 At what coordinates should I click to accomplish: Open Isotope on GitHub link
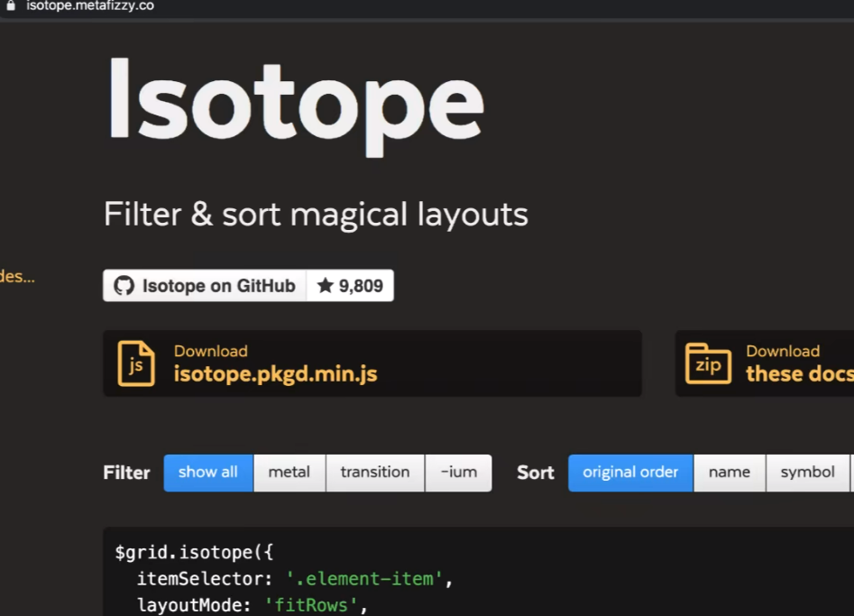[x=205, y=285]
